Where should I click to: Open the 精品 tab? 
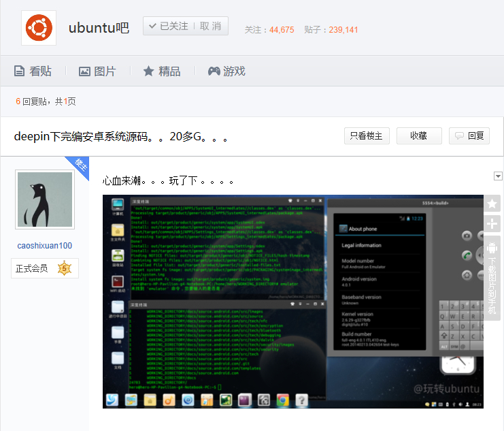(x=162, y=71)
